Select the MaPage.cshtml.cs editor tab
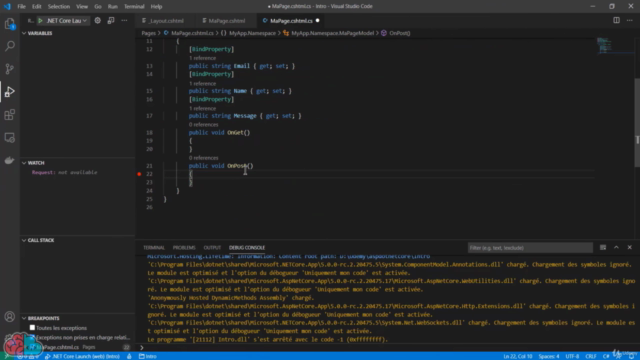The image size is (640, 360). point(291,21)
